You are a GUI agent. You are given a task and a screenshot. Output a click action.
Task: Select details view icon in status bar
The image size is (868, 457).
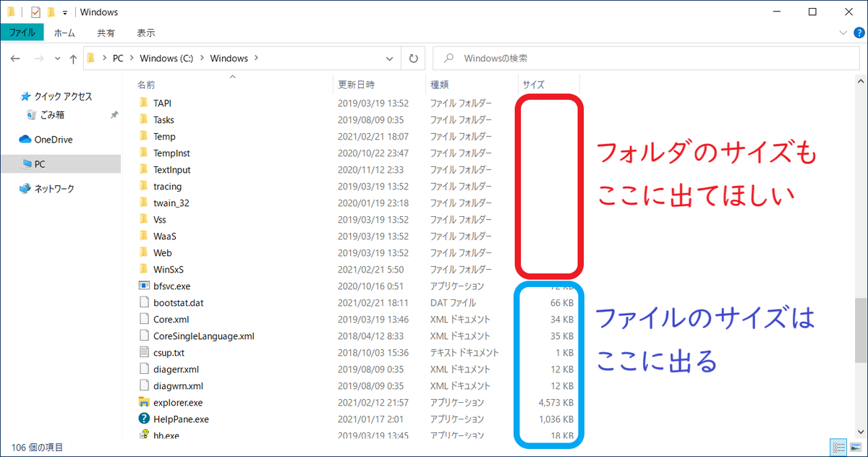pyautogui.click(x=838, y=447)
